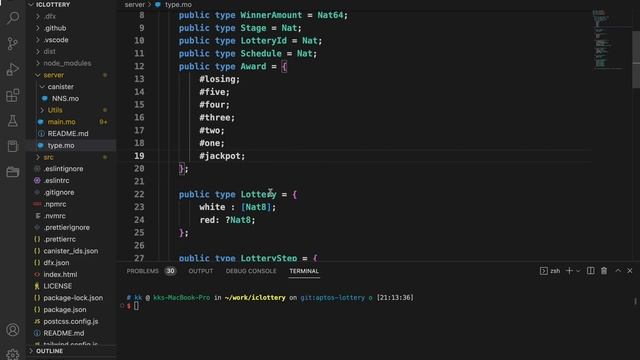This screenshot has width=640, height=360.
Task: Open index.html
Action: [x=60, y=275]
